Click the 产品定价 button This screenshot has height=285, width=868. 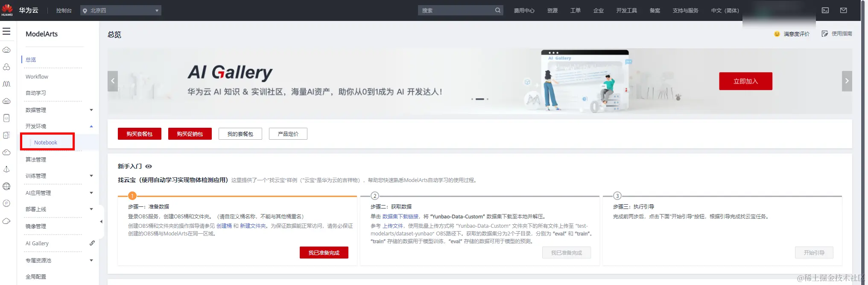[288, 134]
